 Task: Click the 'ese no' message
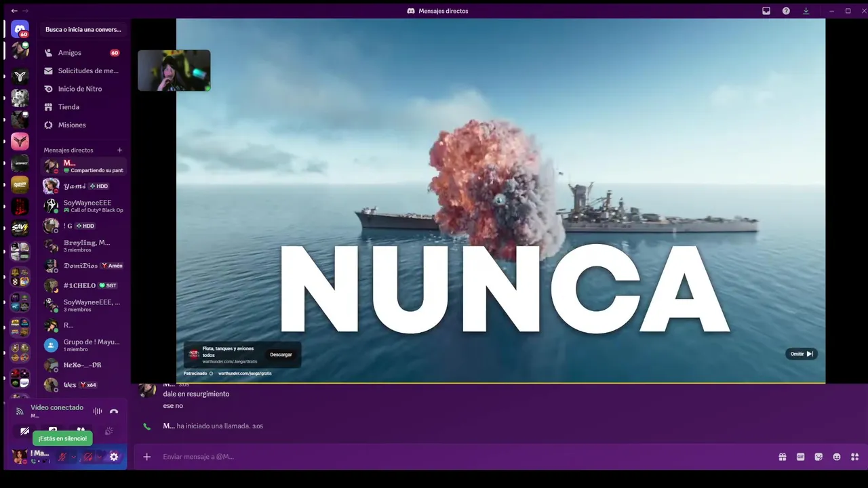pos(173,405)
